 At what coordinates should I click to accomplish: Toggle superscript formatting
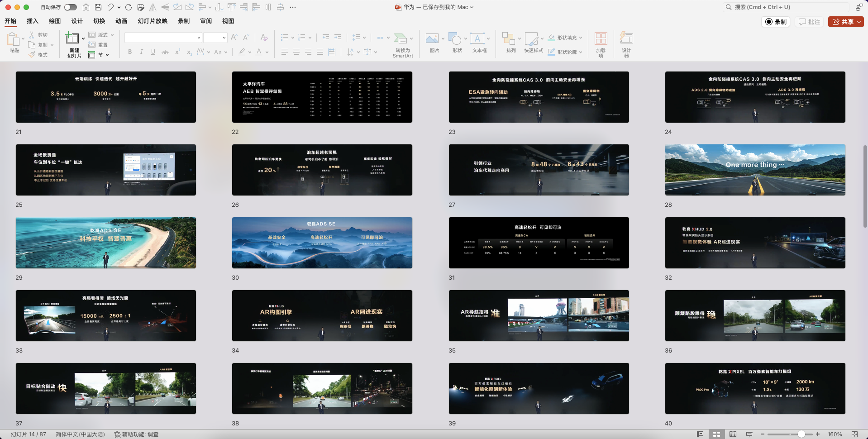[x=177, y=52]
